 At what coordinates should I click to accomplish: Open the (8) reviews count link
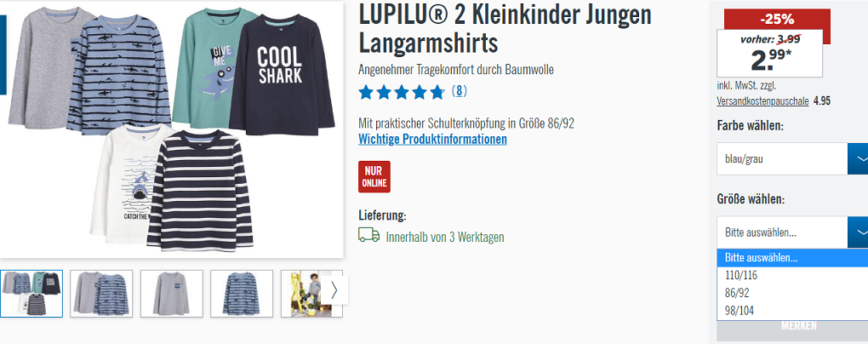coord(459,91)
